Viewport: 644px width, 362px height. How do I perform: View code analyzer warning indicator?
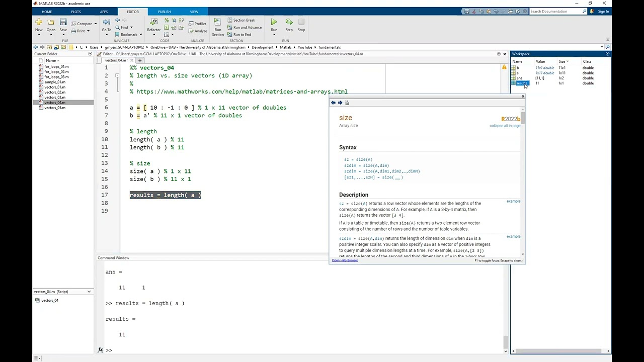pyautogui.click(x=504, y=67)
